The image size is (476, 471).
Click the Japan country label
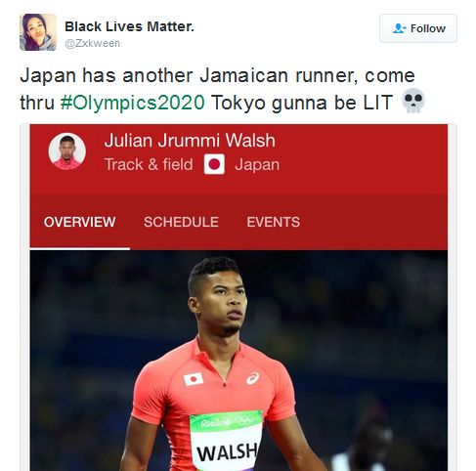257,164
